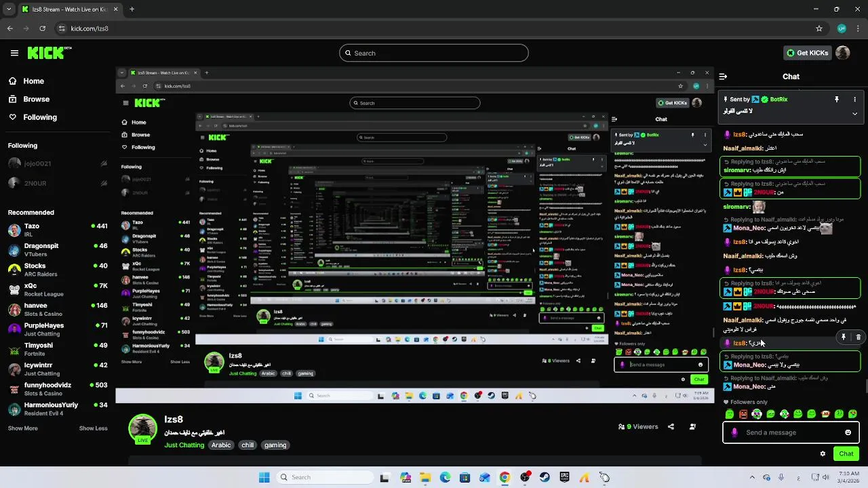Viewport: 868px width, 488px height.
Task: Focus the Kick search box
Action: [x=434, y=53]
